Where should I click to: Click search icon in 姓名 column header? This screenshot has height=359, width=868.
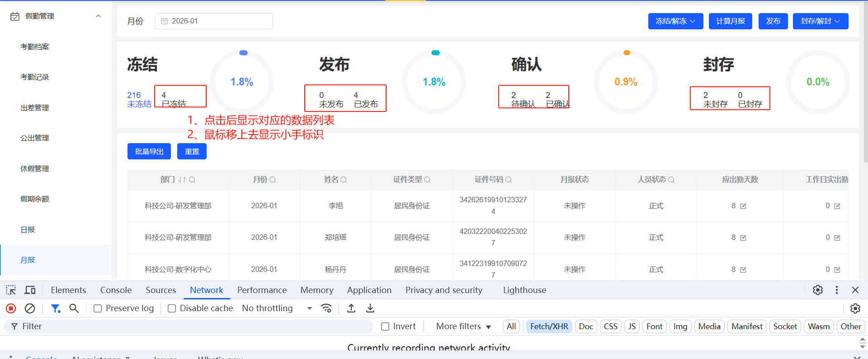click(344, 180)
